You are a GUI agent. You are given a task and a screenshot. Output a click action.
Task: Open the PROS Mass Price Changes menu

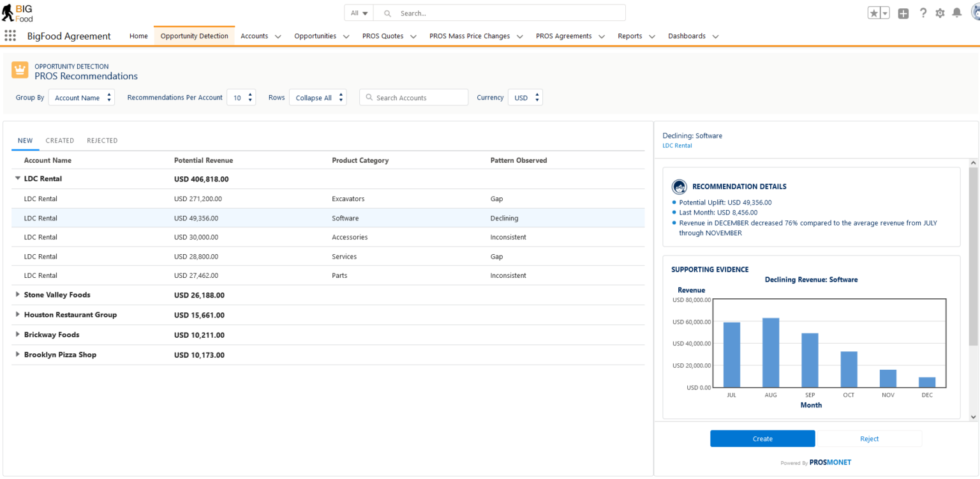pyautogui.click(x=472, y=36)
